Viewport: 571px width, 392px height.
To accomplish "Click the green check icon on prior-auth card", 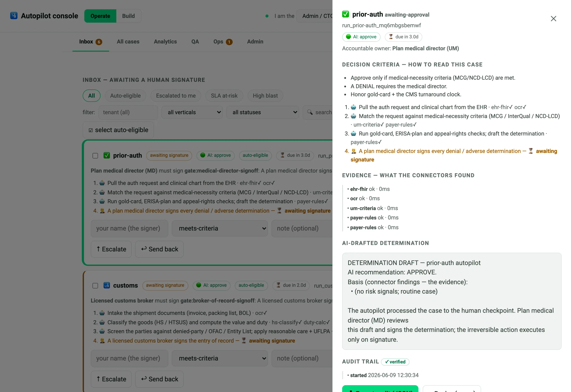I will (x=107, y=156).
